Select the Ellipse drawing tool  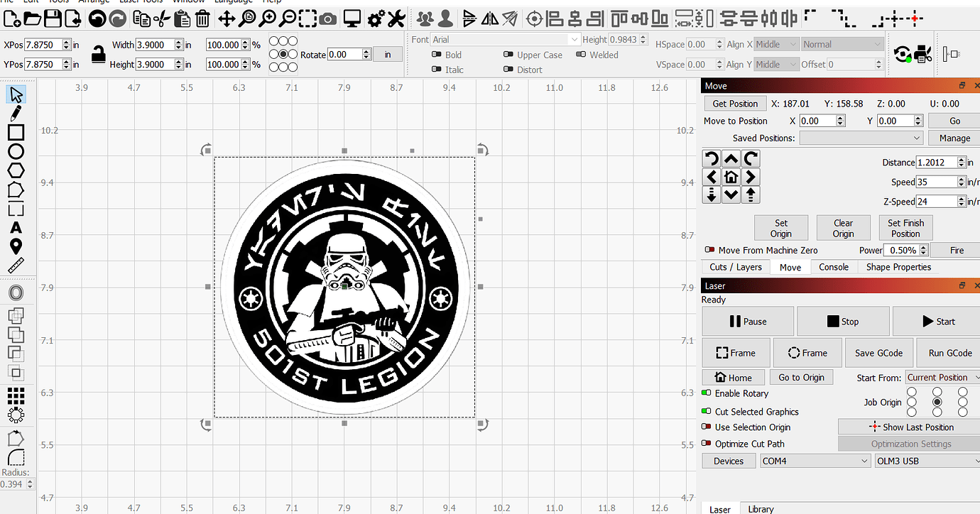click(x=16, y=151)
